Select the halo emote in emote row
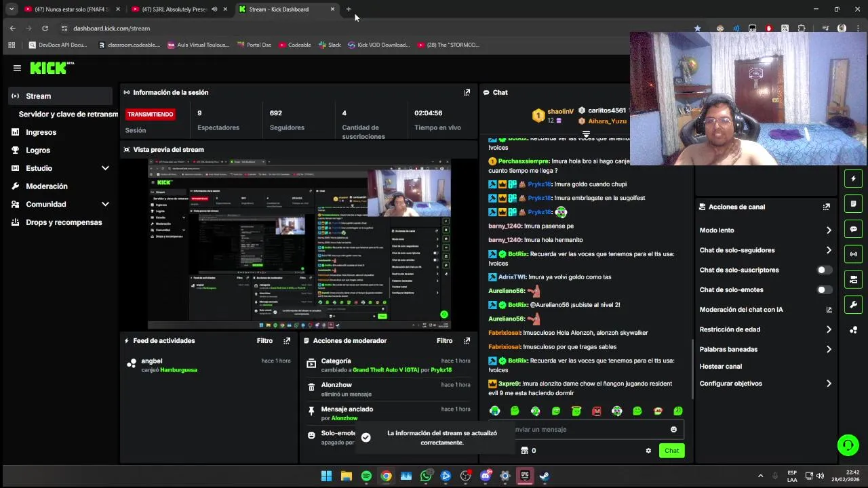 (x=576, y=411)
